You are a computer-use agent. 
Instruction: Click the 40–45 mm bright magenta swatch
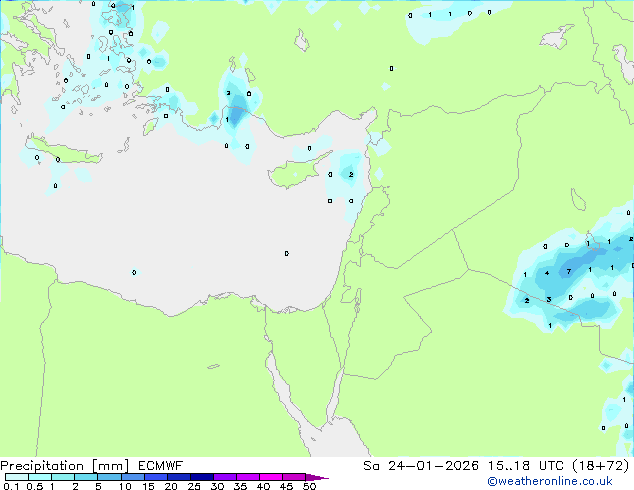click(271, 477)
